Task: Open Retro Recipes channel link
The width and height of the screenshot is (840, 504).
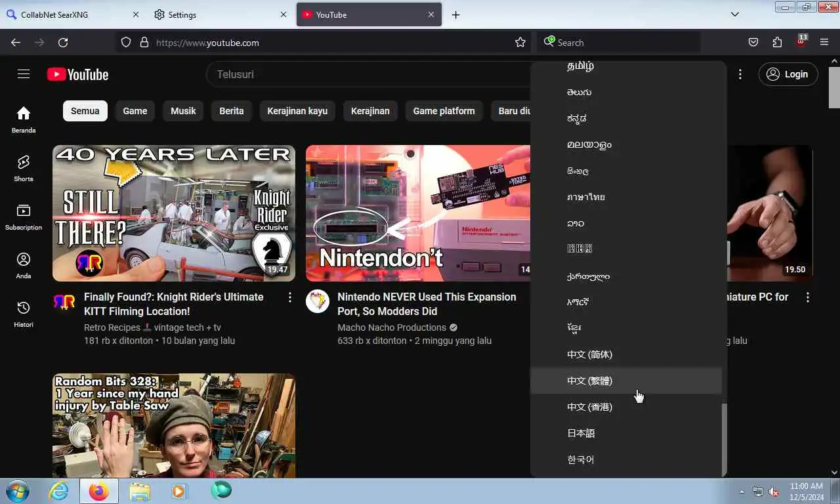Action: [152, 327]
